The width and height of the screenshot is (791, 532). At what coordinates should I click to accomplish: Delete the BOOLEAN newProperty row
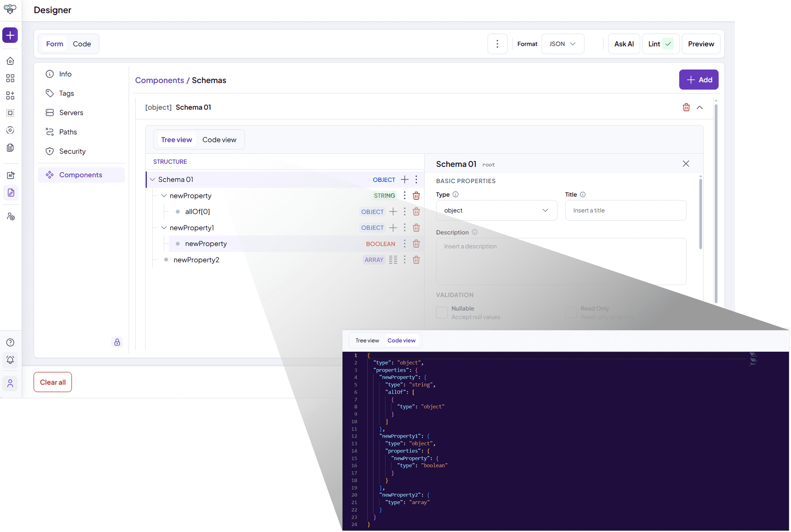pyautogui.click(x=416, y=244)
